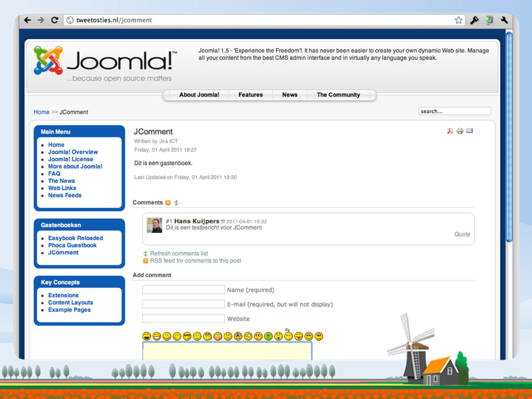Open Phoca Guestbook link

(72, 245)
